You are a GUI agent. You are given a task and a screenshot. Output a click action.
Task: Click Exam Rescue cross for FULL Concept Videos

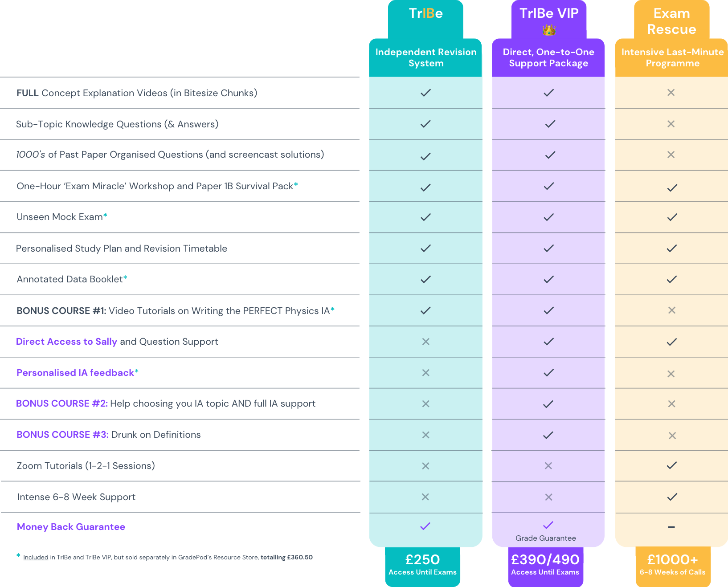671,93
